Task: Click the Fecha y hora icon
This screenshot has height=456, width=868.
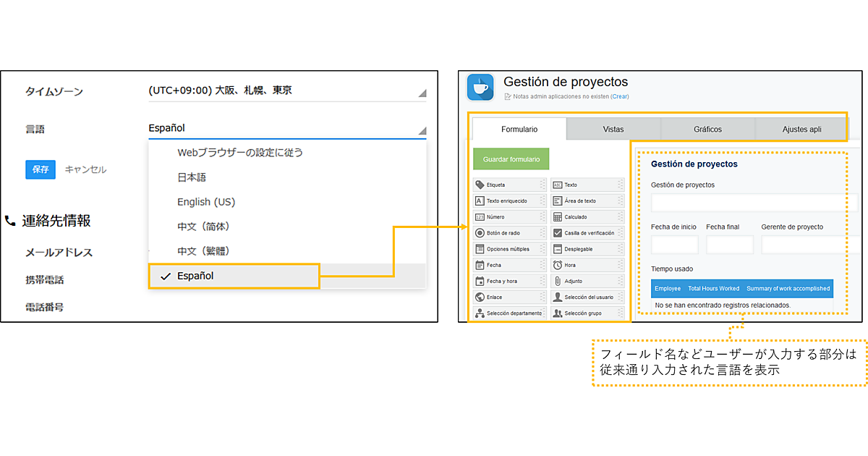Action: click(x=480, y=281)
